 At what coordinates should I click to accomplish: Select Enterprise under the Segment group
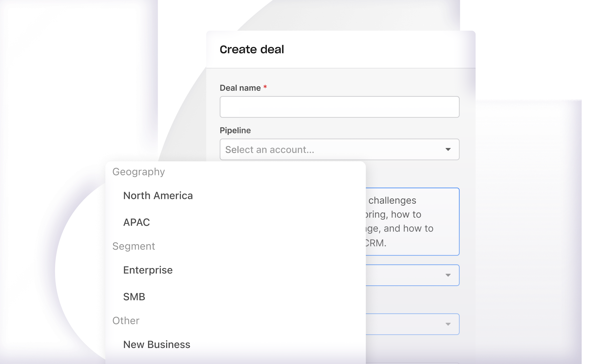pos(148,270)
